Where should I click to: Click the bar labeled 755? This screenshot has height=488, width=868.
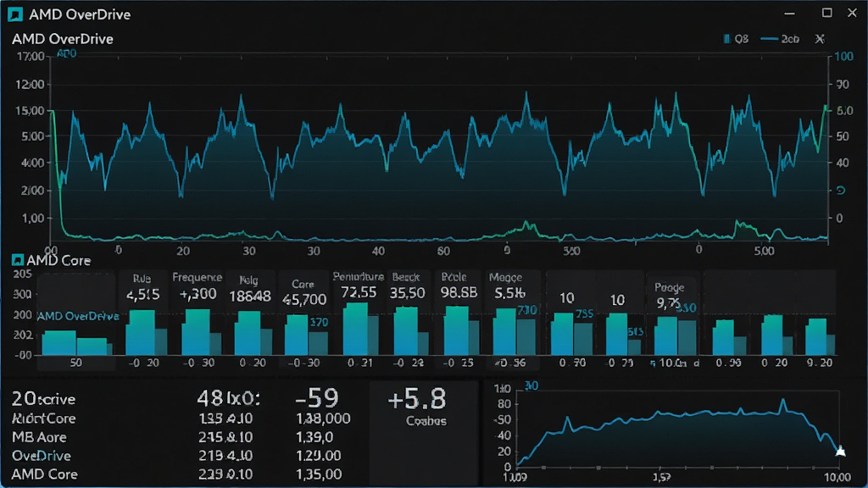coord(583,338)
